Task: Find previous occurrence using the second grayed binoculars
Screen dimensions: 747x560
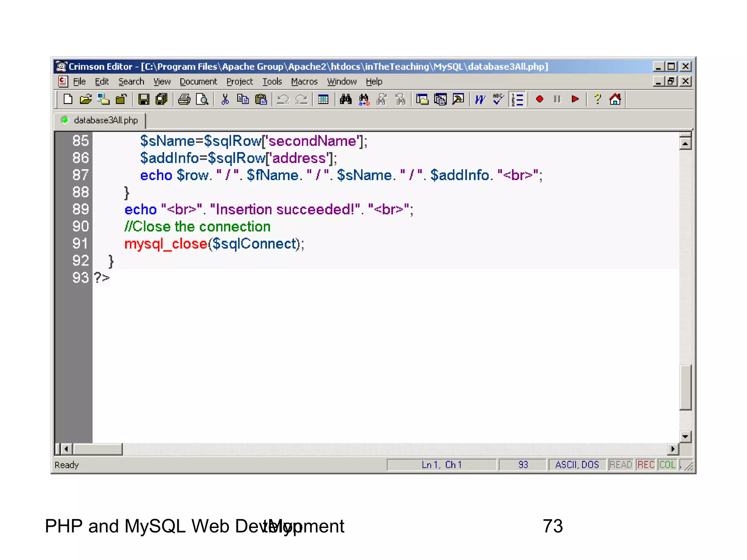Action: pos(400,100)
